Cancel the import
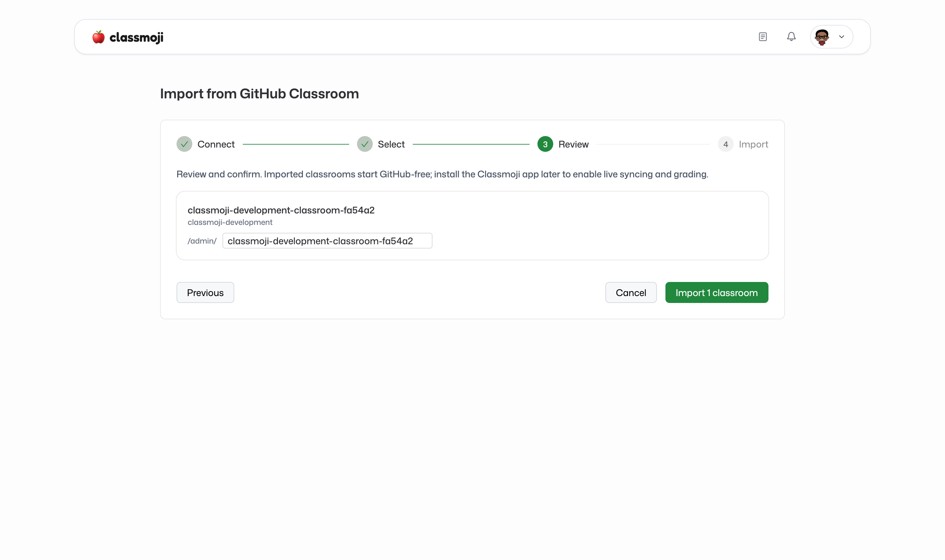 click(631, 292)
